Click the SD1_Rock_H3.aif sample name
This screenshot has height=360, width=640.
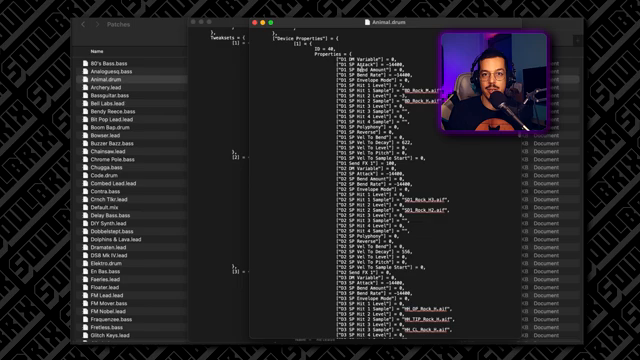pos(425,200)
